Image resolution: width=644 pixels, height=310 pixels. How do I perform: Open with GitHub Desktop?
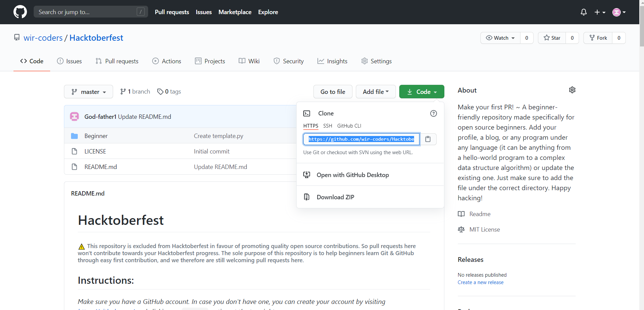coord(370,175)
